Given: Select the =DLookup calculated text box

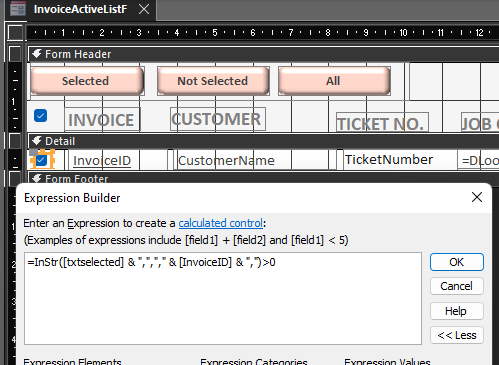Looking at the screenshot, I should [x=479, y=160].
